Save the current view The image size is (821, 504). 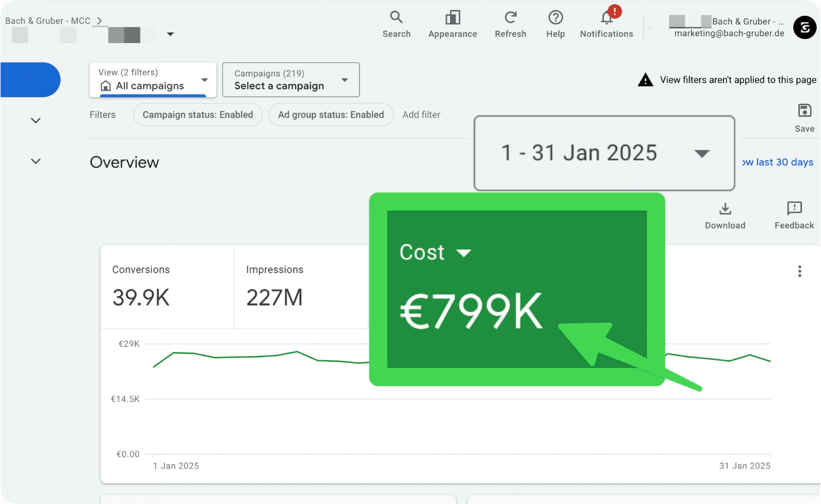[804, 118]
